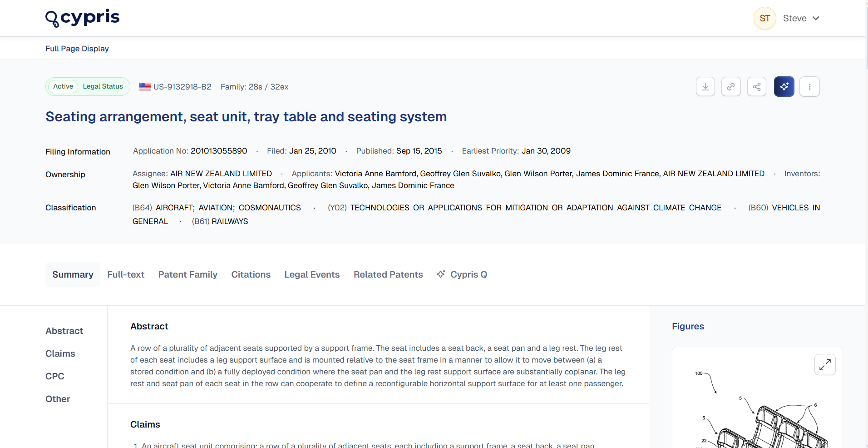This screenshot has height=448, width=868.
Task: Click Filed date Jan 25, 2010
Action: [313, 151]
